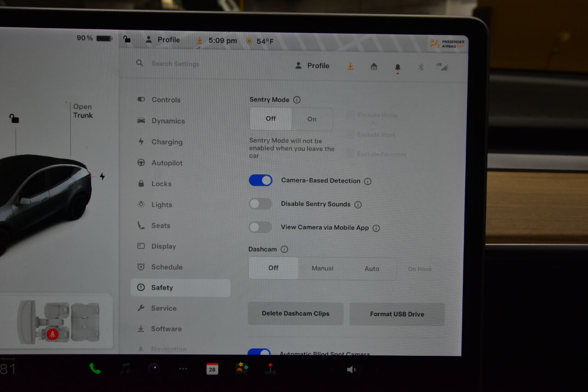Screen dimensions: 588x392
Task: Click the LTE signal strength icon
Action: [x=442, y=67]
